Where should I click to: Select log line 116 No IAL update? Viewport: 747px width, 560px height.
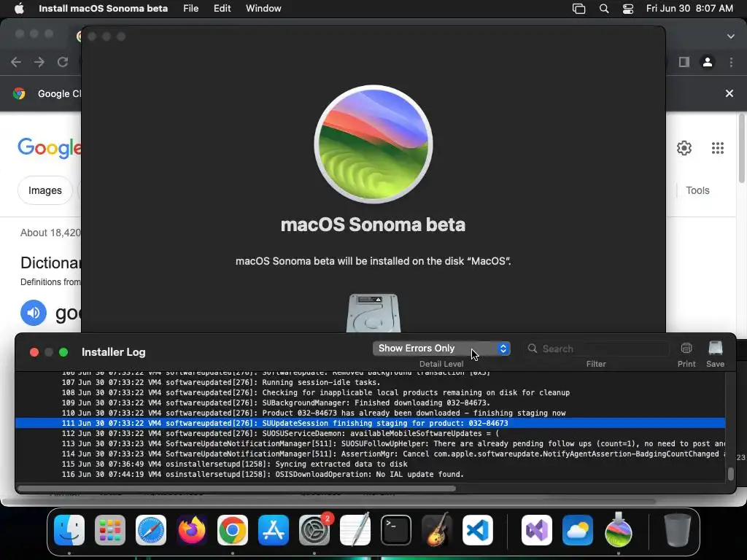(370, 474)
